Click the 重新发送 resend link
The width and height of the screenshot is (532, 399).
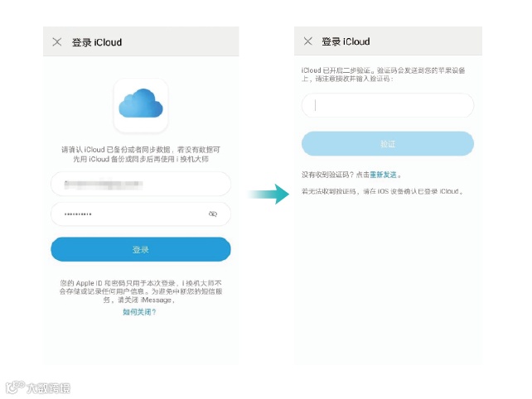[x=383, y=175]
